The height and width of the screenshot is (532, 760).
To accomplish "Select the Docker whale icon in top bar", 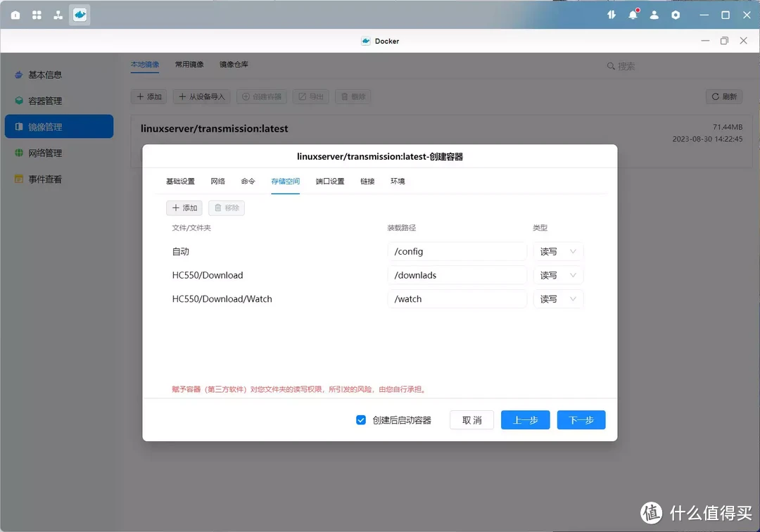I will (x=80, y=15).
